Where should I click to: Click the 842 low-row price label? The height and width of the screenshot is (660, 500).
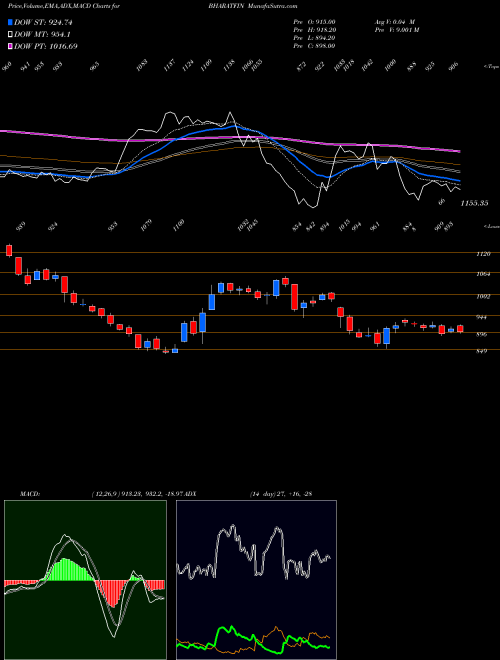point(311,226)
